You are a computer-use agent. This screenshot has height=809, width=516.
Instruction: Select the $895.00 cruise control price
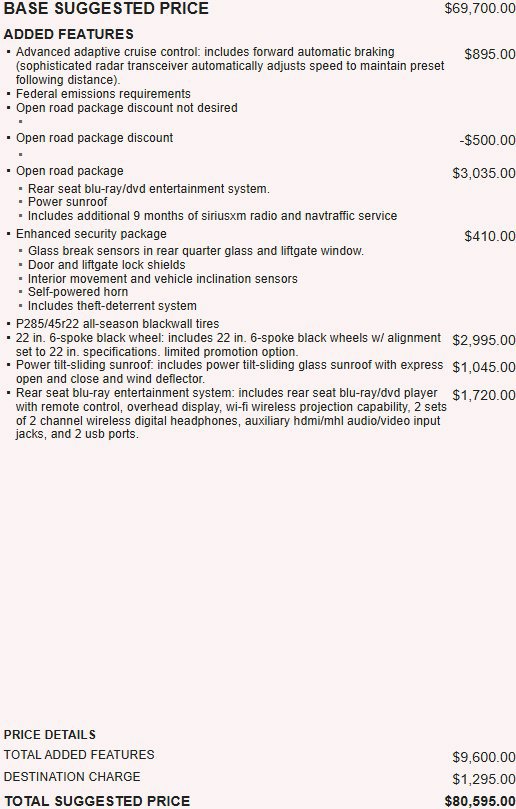coord(490,54)
